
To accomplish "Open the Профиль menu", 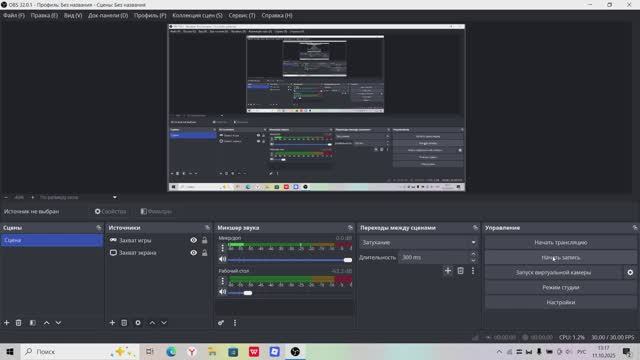I will click(150, 15).
